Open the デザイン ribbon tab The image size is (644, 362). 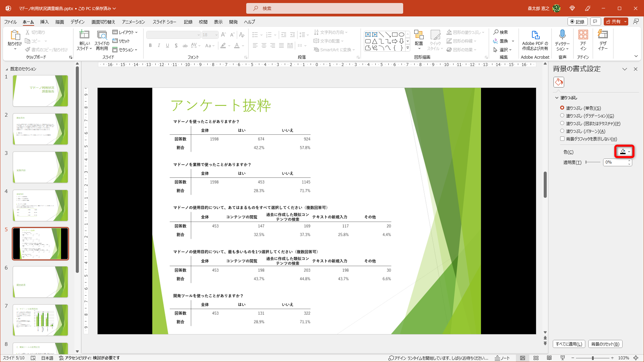pyautogui.click(x=77, y=22)
